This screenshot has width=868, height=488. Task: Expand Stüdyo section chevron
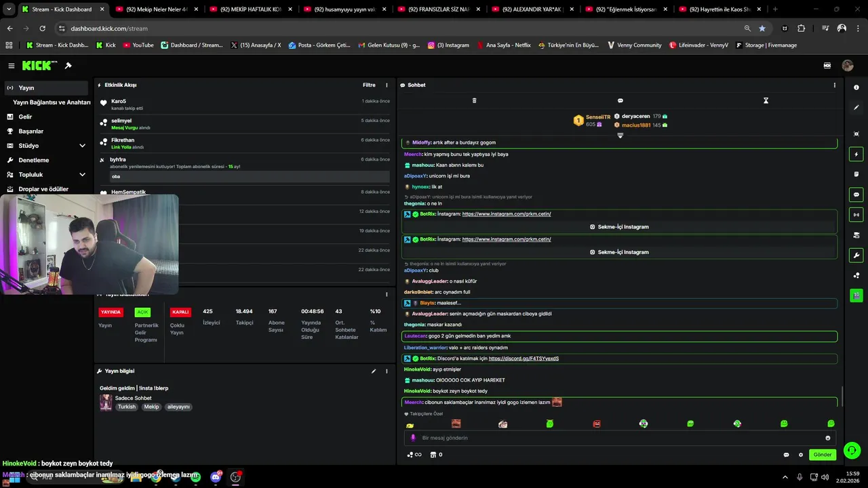click(82, 146)
